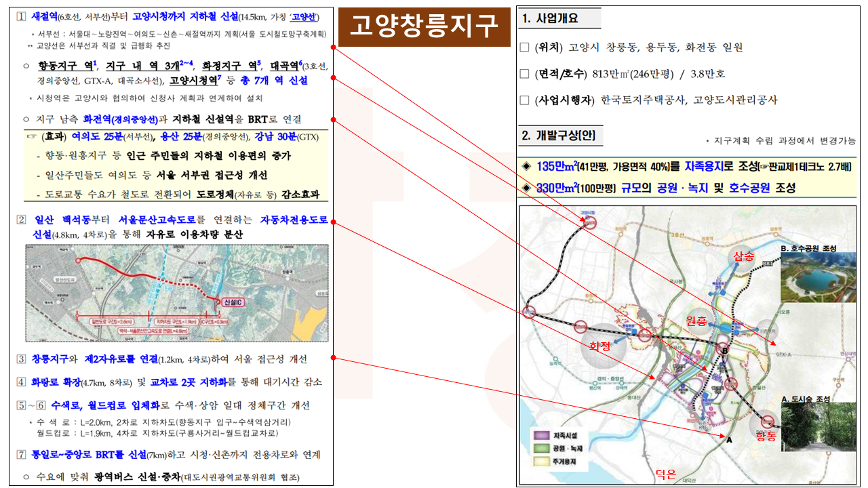This screenshot has width=868, height=488.
Task: Click the boxed number 3 beside 창릉지구
Action: [21, 359]
